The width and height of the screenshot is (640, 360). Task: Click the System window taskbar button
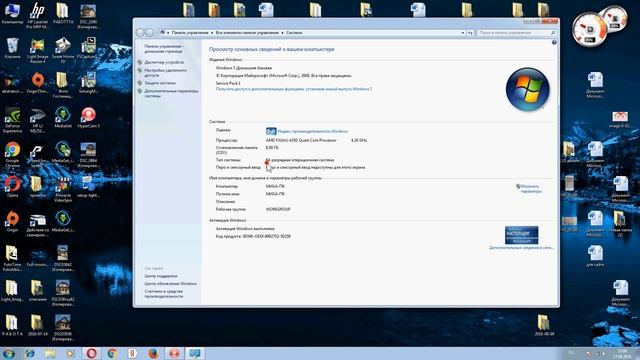click(x=195, y=353)
